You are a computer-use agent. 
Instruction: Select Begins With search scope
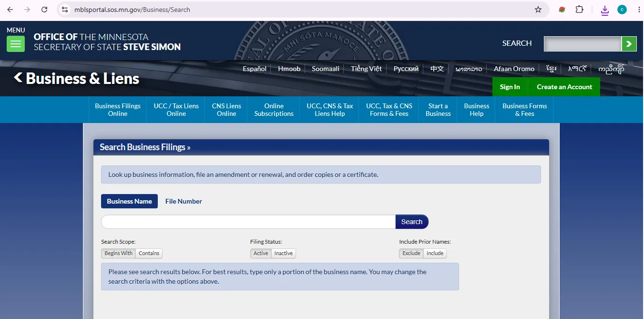pyautogui.click(x=119, y=253)
